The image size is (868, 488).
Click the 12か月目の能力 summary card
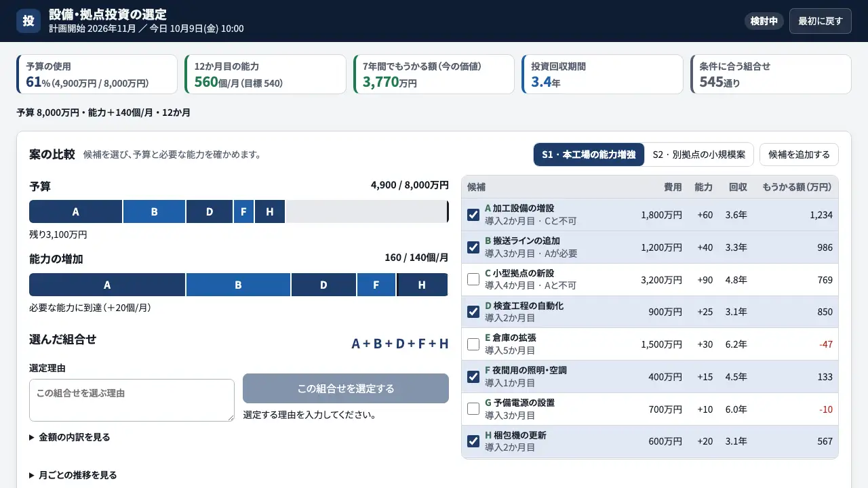coord(265,74)
